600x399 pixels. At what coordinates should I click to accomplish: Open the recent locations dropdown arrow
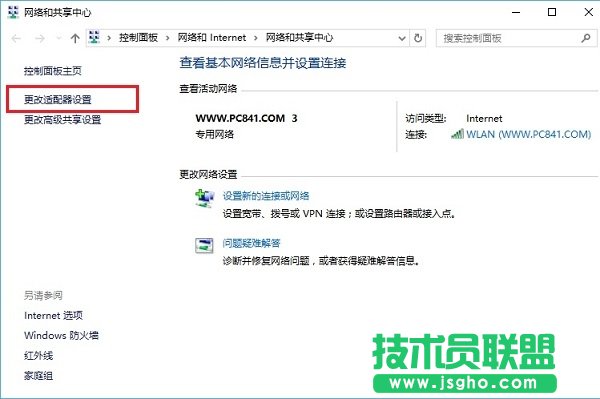tap(59, 38)
